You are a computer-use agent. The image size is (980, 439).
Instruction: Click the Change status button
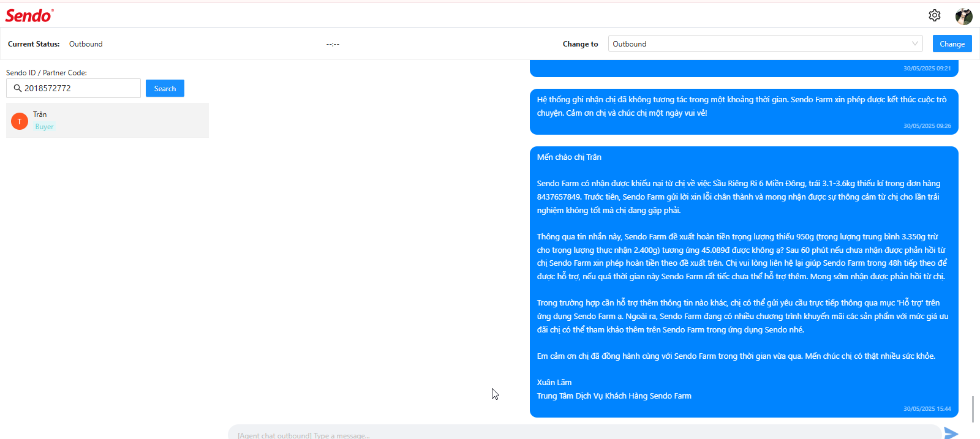pos(952,43)
